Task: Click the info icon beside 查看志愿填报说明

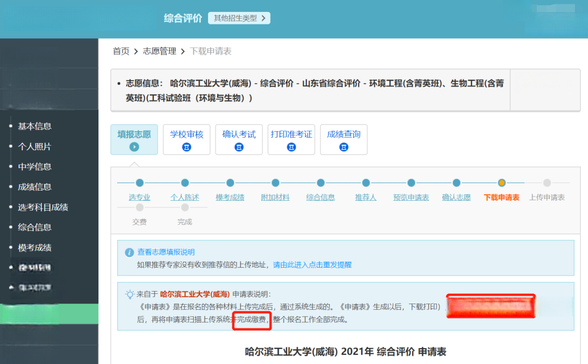Action: 130,252
